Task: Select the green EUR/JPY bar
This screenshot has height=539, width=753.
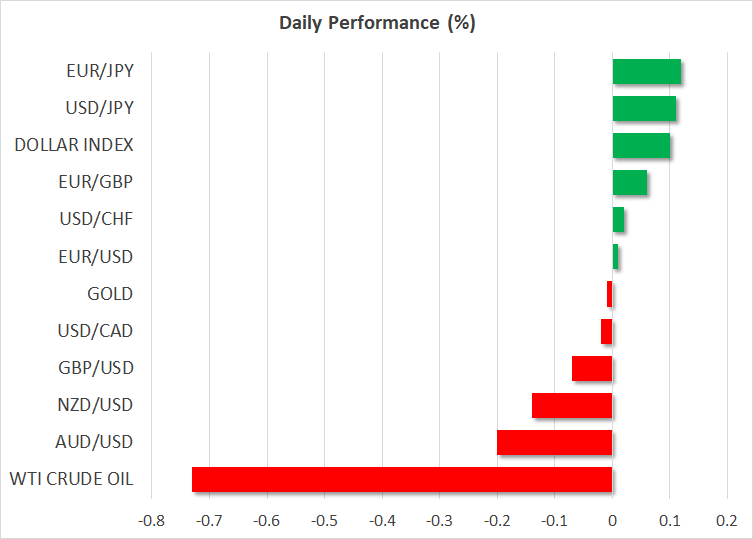Action: coord(646,72)
